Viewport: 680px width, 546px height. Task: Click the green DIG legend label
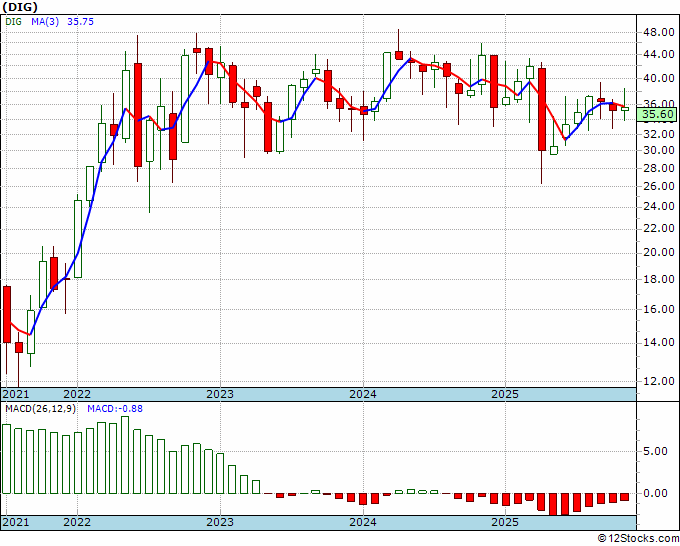(x=13, y=22)
